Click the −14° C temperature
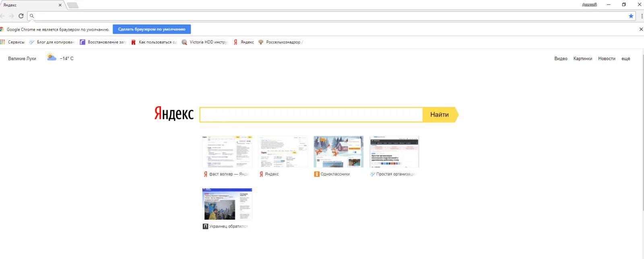 pos(67,59)
